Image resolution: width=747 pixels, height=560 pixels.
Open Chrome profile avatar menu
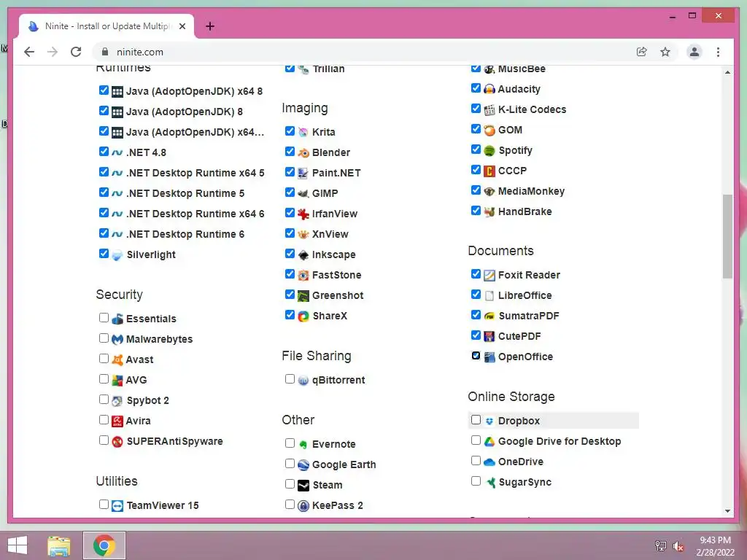[694, 52]
